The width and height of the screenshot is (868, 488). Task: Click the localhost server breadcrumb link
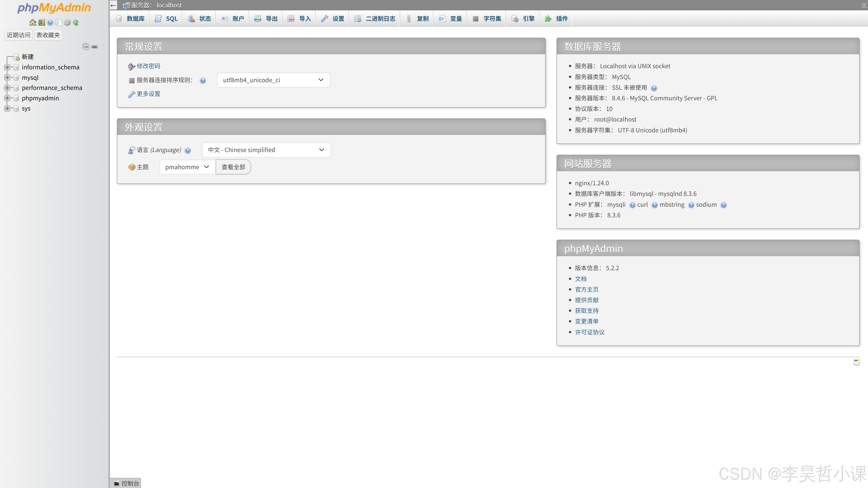coord(157,5)
